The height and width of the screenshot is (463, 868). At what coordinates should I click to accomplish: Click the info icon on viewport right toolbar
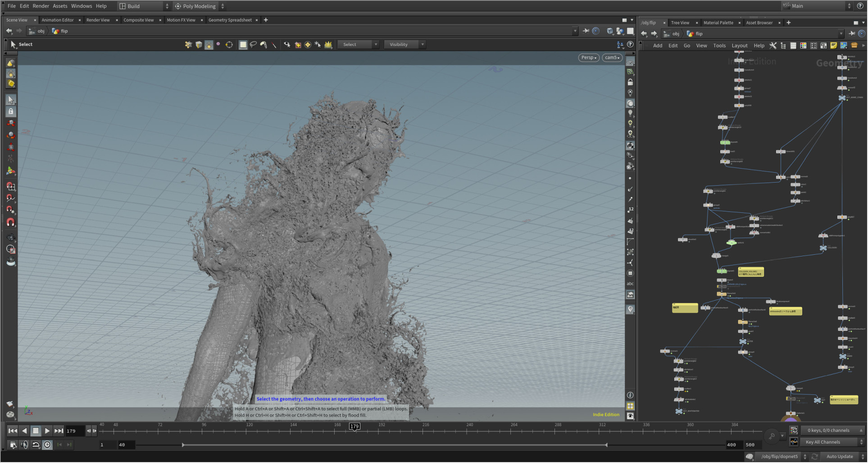point(630,395)
